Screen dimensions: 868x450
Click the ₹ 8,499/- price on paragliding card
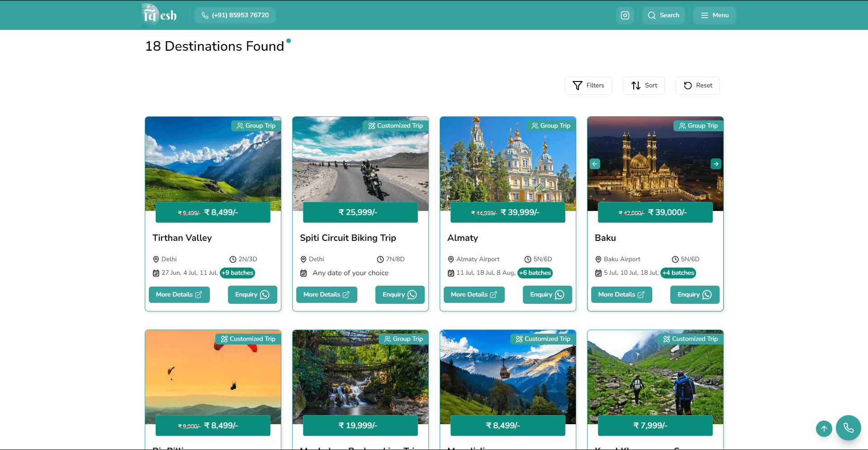(221, 426)
